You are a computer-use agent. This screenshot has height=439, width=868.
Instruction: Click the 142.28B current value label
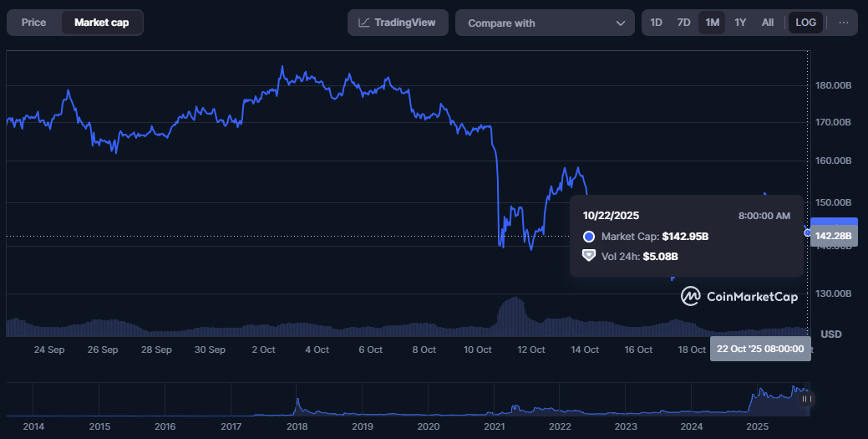point(833,236)
